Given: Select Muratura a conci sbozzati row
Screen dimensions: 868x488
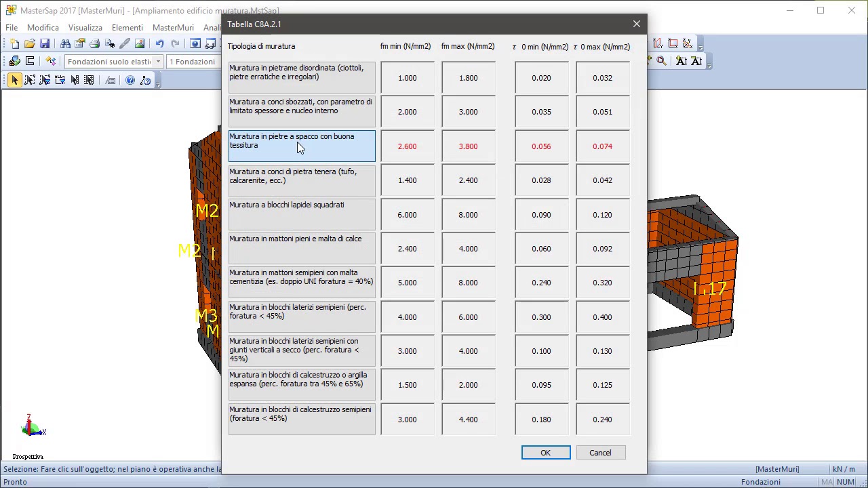Looking at the screenshot, I should click(302, 112).
